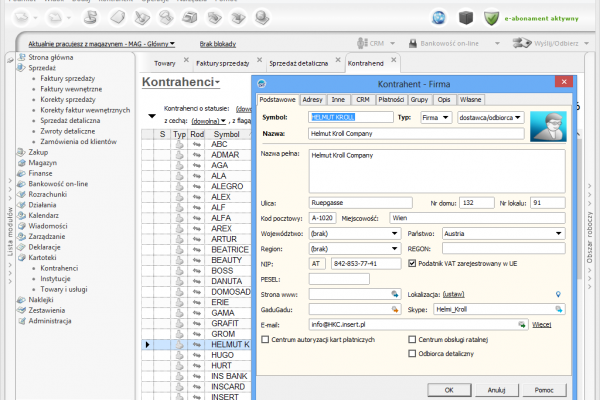The height and width of the screenshot is (400, 600).
Task: Expand the Województwo combo box
Action: pyautogui.click(x=391, y=233)
